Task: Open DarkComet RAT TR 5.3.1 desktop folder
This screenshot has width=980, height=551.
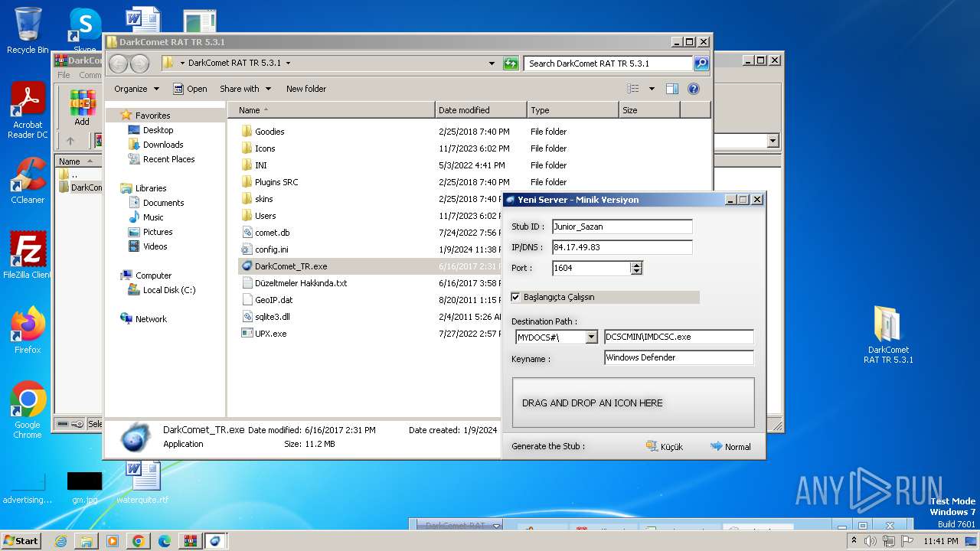Action: coord(888,334)
